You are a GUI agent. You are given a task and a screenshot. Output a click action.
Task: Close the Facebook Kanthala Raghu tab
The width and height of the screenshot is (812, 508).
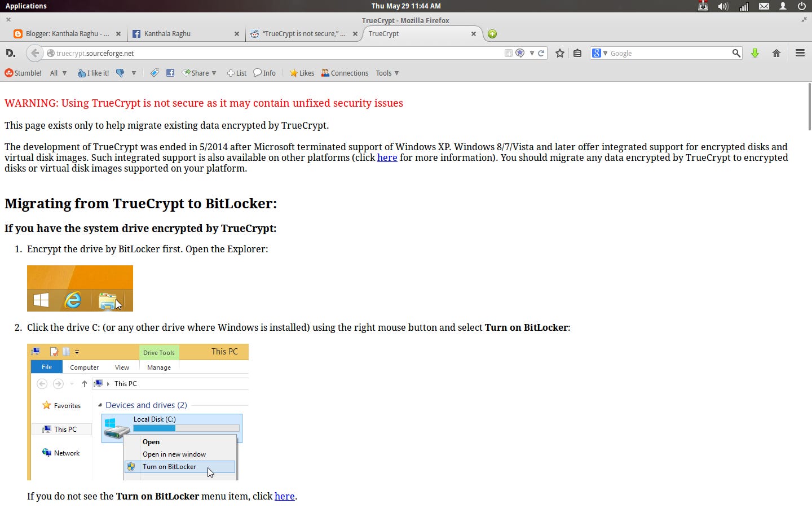237,34
